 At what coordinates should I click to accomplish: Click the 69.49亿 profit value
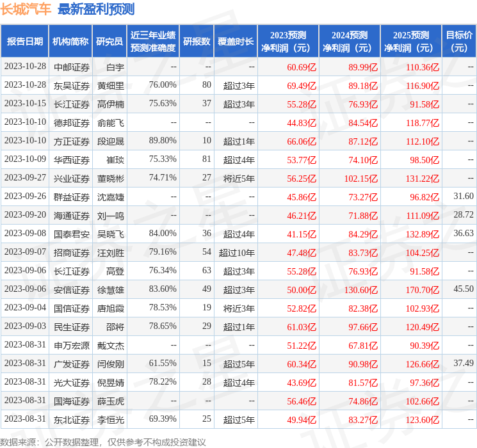[x=302, y=86]
